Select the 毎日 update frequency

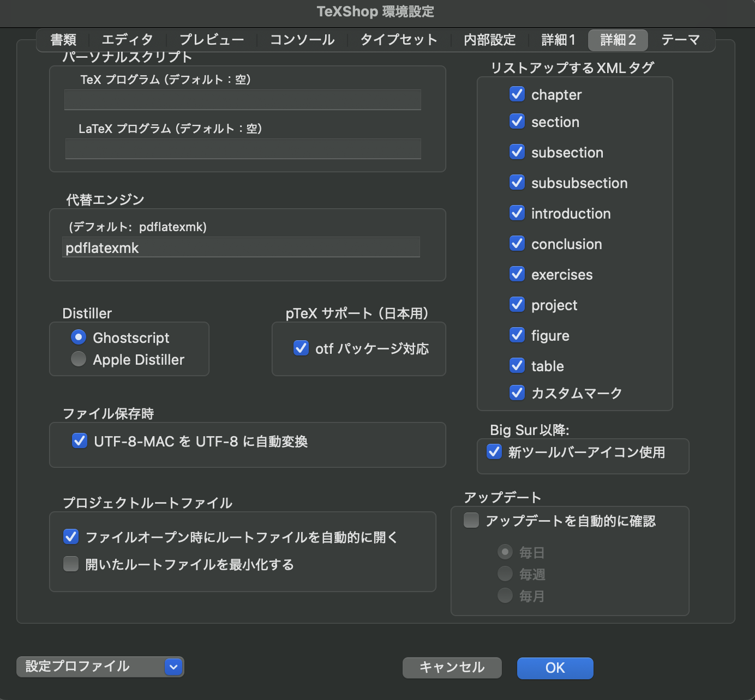point(505,552)
